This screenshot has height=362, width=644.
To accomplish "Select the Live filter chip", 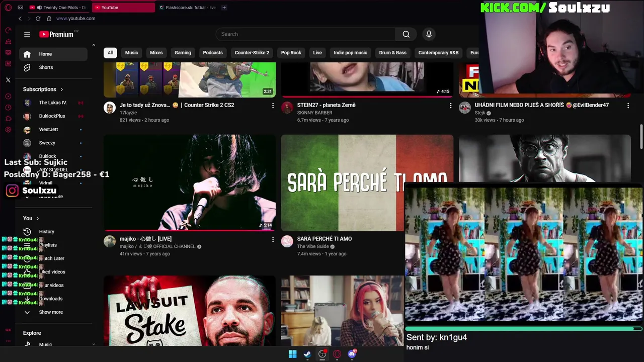I will (317, 53).
